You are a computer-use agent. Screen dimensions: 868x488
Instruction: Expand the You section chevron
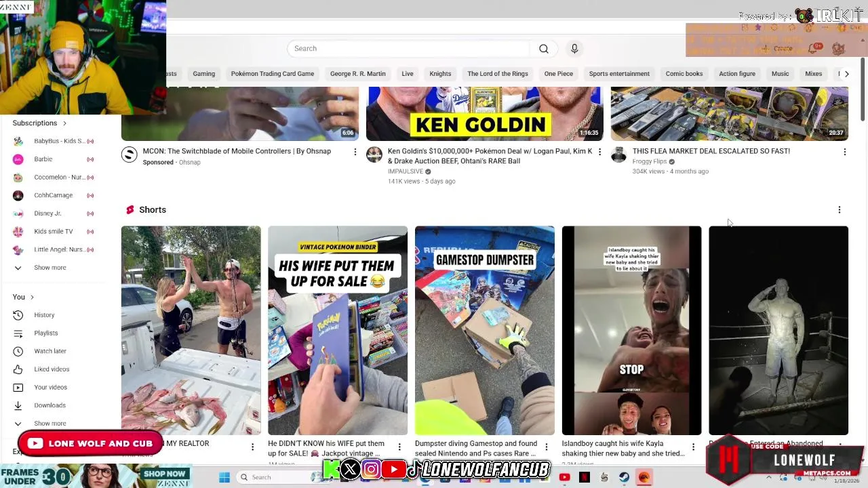[32, 297]
